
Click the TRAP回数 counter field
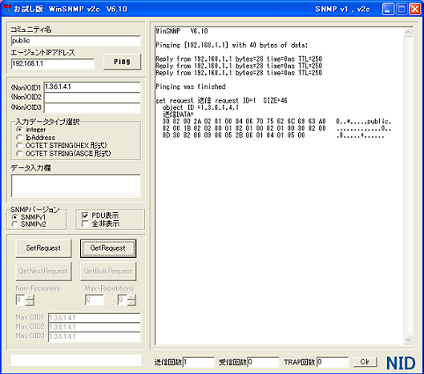[332, 362]
